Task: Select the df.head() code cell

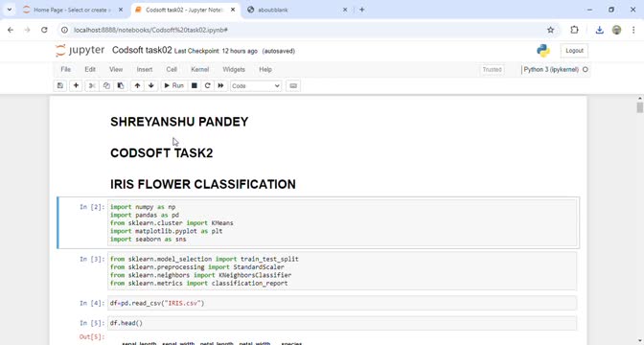Action: [342, 323]
